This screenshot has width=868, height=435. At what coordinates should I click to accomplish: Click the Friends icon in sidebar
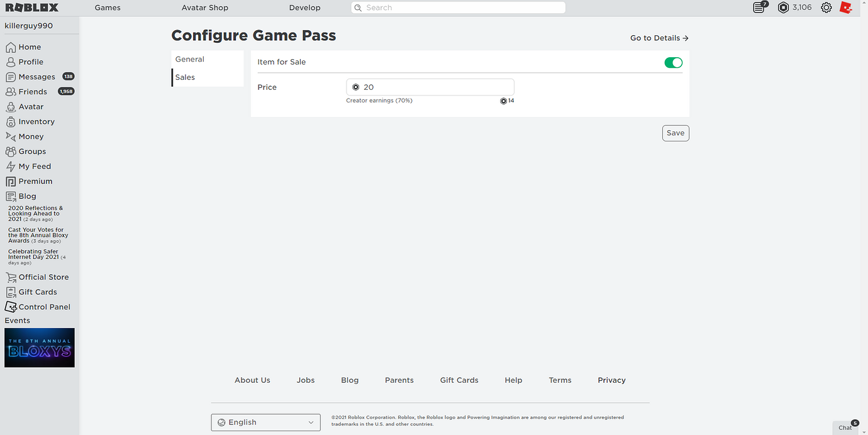click(11, 92)
